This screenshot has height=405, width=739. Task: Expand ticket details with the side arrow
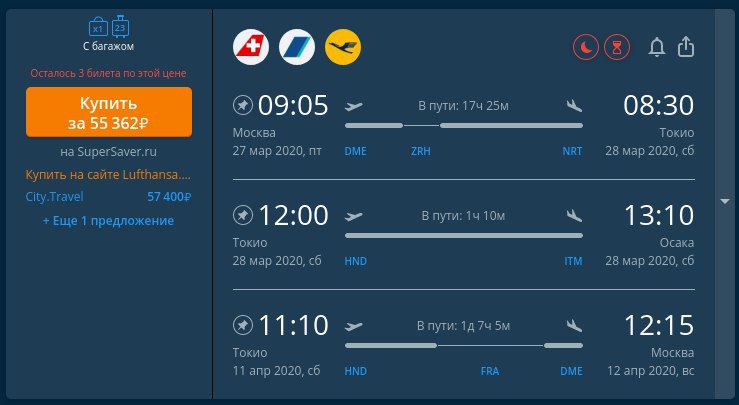click(725, 202)
